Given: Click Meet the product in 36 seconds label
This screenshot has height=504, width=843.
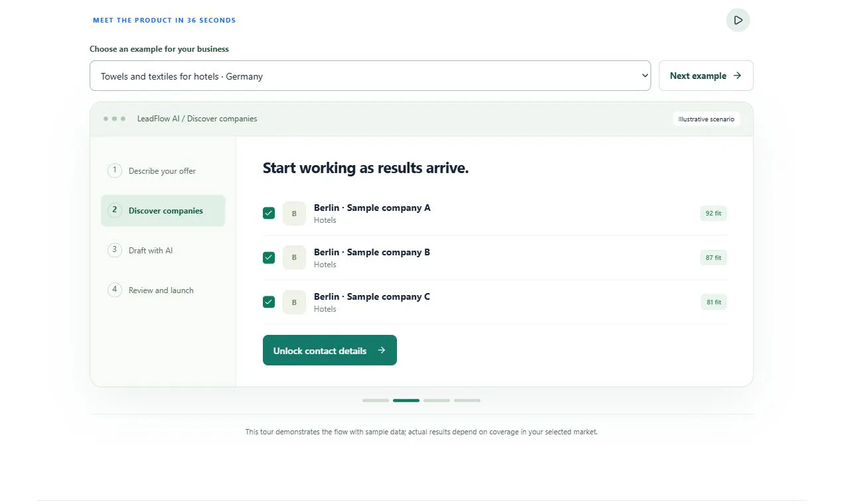Looking at the screenshot, I should tap(165, 21).
